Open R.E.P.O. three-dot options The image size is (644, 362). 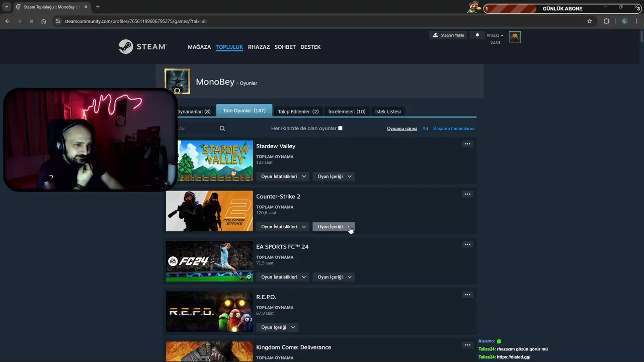467,295
